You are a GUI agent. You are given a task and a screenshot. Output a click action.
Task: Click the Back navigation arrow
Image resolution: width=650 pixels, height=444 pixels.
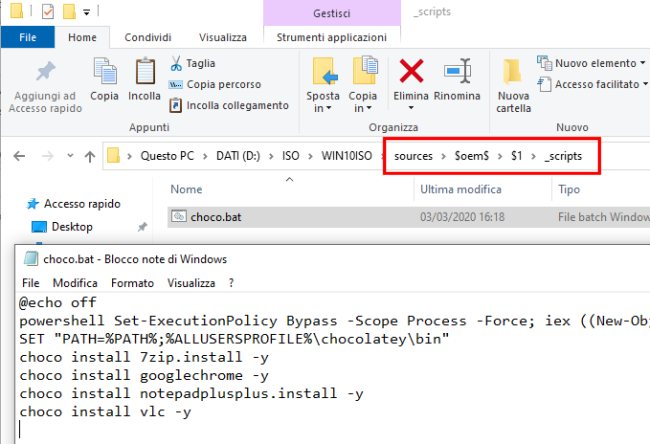point(19,156)
